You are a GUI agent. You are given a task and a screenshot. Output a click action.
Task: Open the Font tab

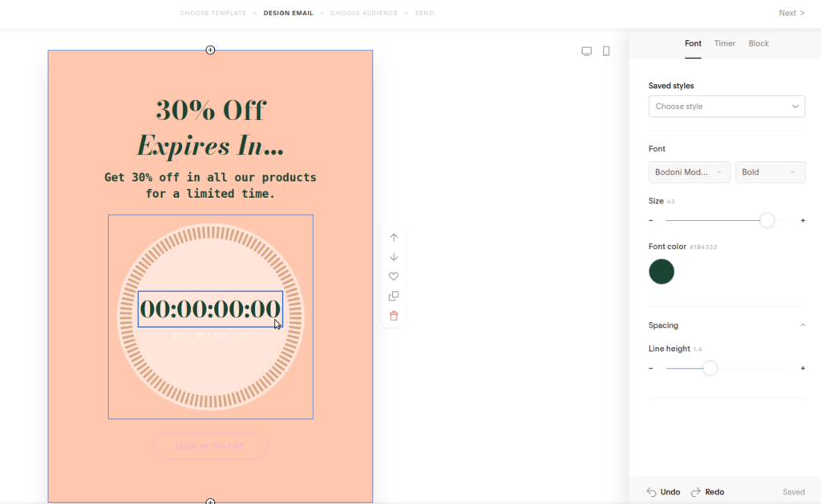coord(693,43)
